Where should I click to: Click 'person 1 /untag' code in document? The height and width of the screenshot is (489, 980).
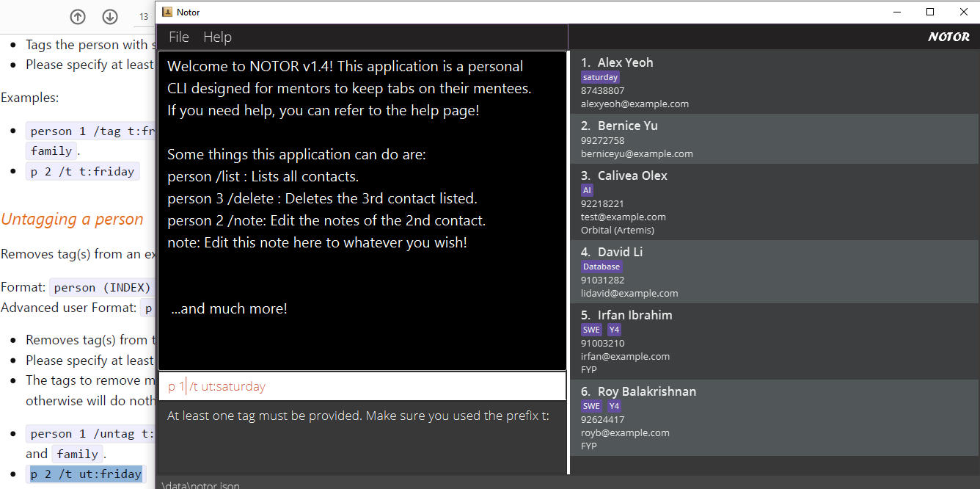click(92, 434)
